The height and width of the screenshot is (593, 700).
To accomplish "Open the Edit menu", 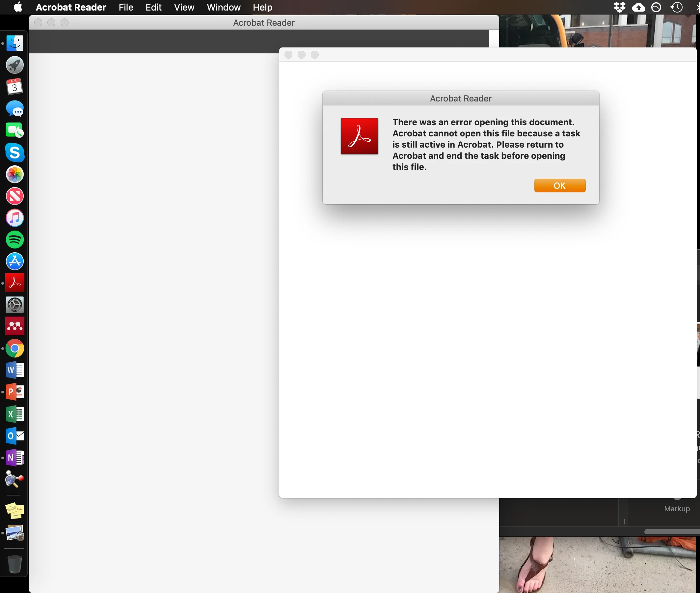I will 153,7.
